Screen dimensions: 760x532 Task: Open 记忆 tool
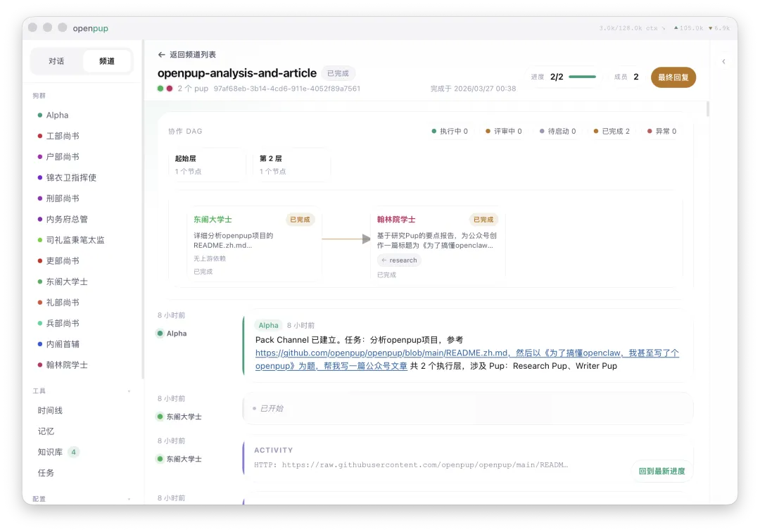click(46, 431)
